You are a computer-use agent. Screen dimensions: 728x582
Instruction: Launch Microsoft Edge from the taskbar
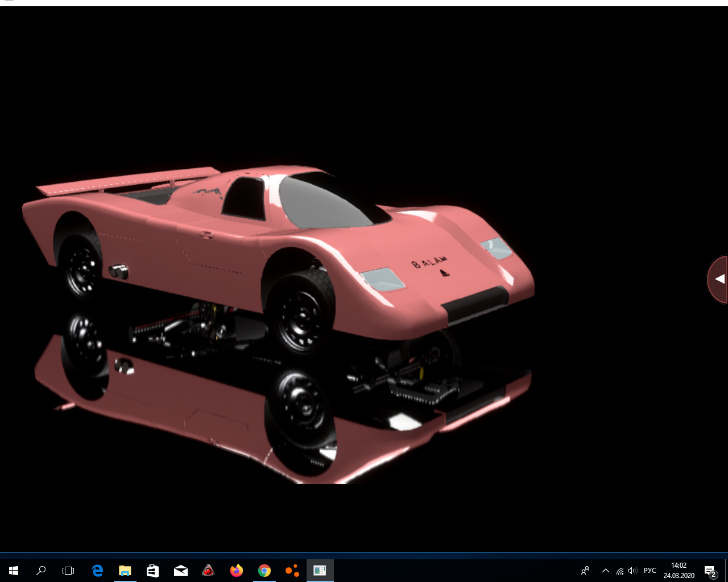click(x=97, y=570)
